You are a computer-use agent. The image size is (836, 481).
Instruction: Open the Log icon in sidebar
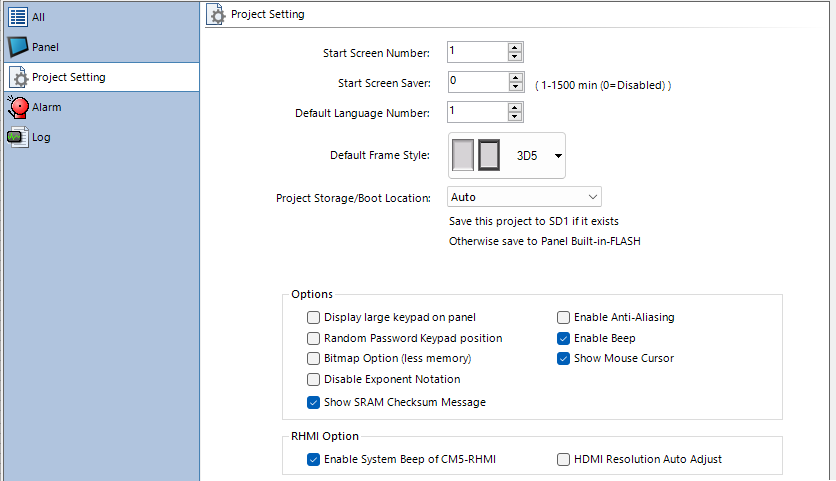[17, 137]
